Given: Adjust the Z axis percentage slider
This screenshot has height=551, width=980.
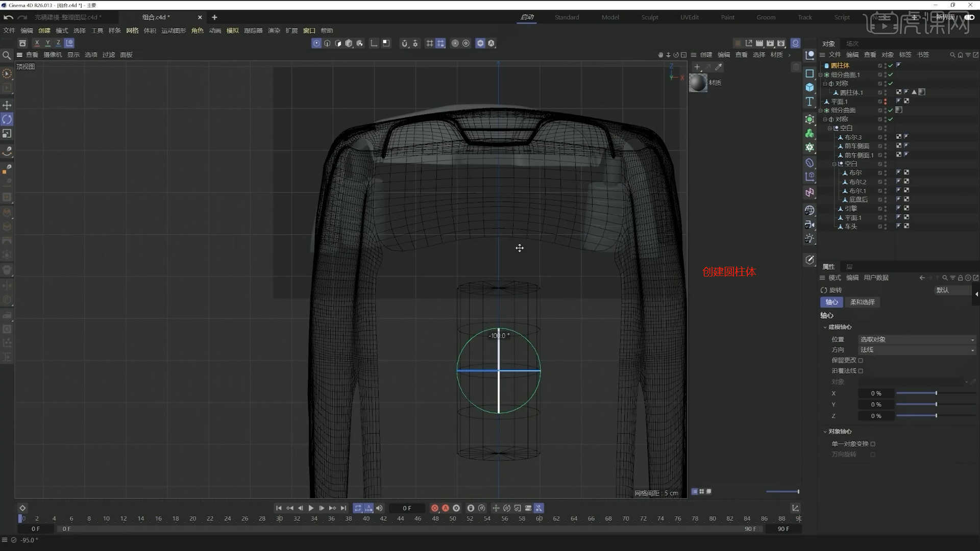Looking at the screenshot, I should 936,416.
